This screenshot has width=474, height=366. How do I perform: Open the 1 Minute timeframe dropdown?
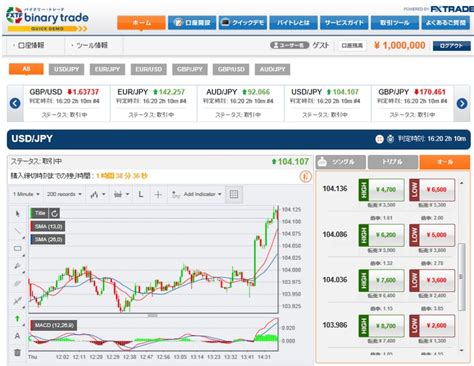[x=26, y=194]
